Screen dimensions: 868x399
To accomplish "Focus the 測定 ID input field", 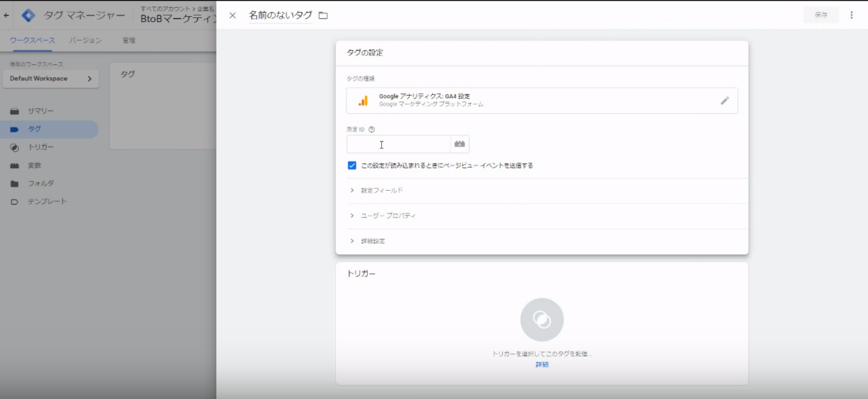I will coord(398,144).
